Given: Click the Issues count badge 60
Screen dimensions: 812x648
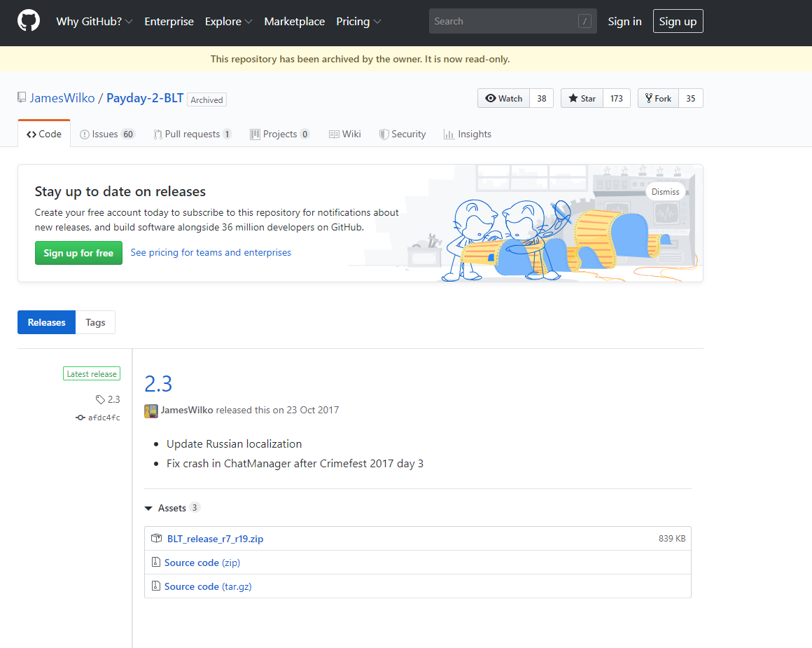Looking at the screenshot, I should [128, 134].
